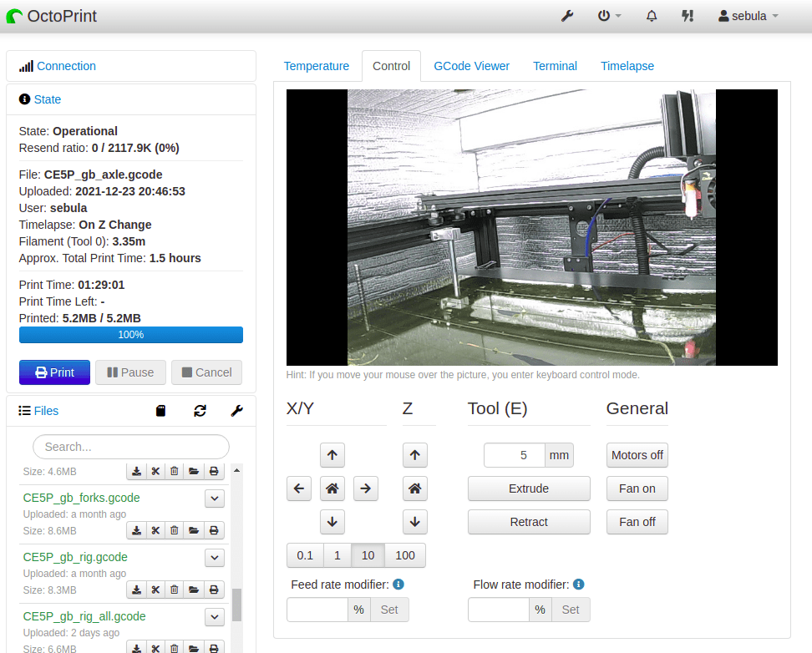Open the system power menu

(609, 16)
